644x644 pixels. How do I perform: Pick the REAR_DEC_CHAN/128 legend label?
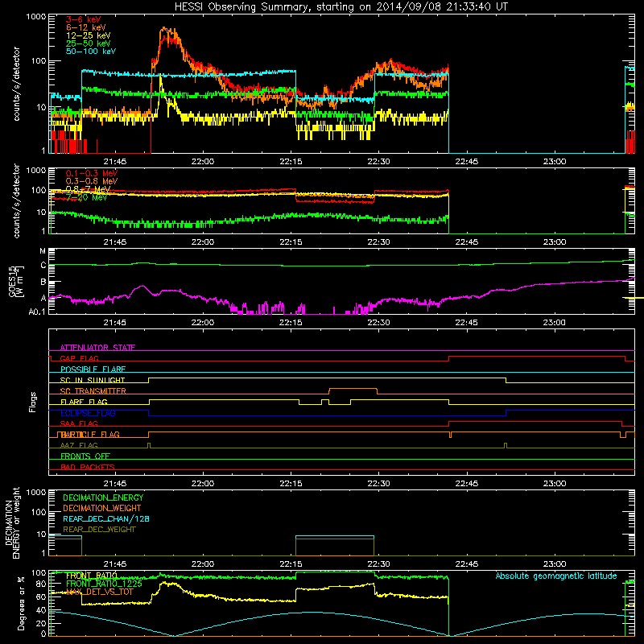coord(106,518)
